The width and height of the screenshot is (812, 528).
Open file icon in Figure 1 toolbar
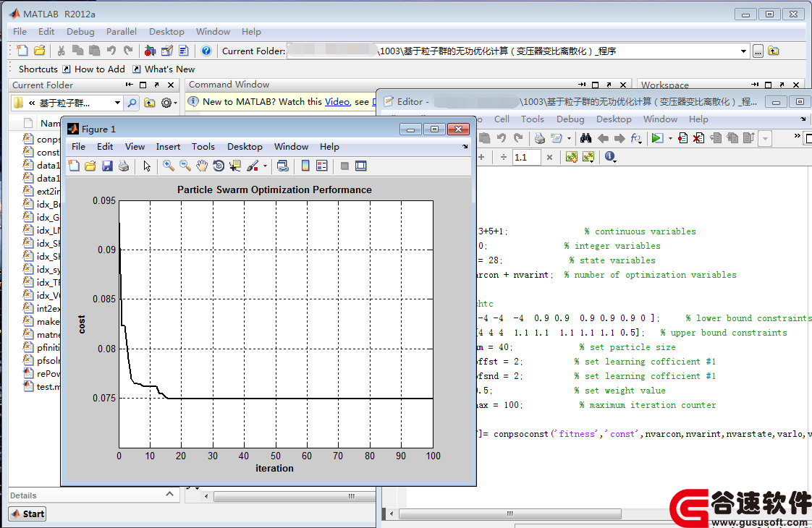tap(90, 166)
